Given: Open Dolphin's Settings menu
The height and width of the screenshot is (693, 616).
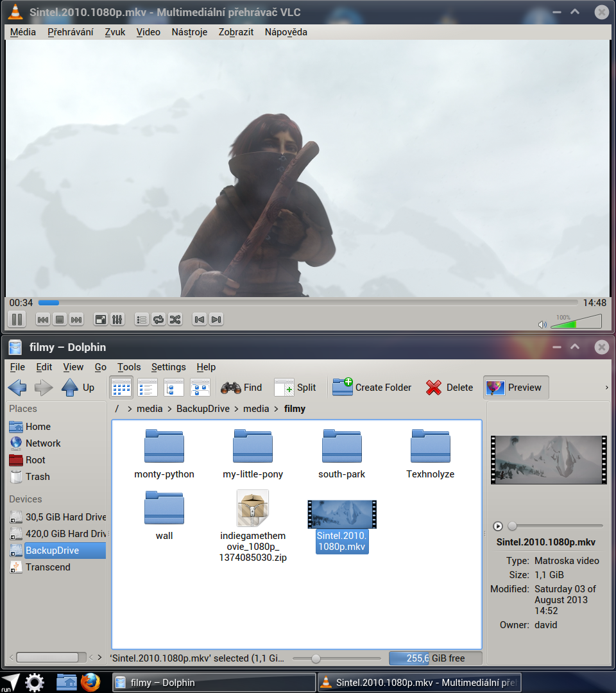Looking at the screenshot, I should (168, 367).
